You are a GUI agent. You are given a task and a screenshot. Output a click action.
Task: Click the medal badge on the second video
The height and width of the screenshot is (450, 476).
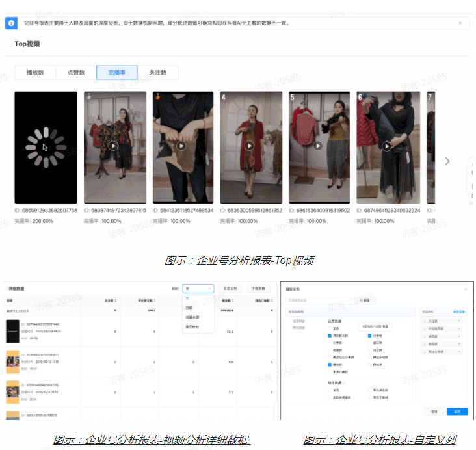89,96
